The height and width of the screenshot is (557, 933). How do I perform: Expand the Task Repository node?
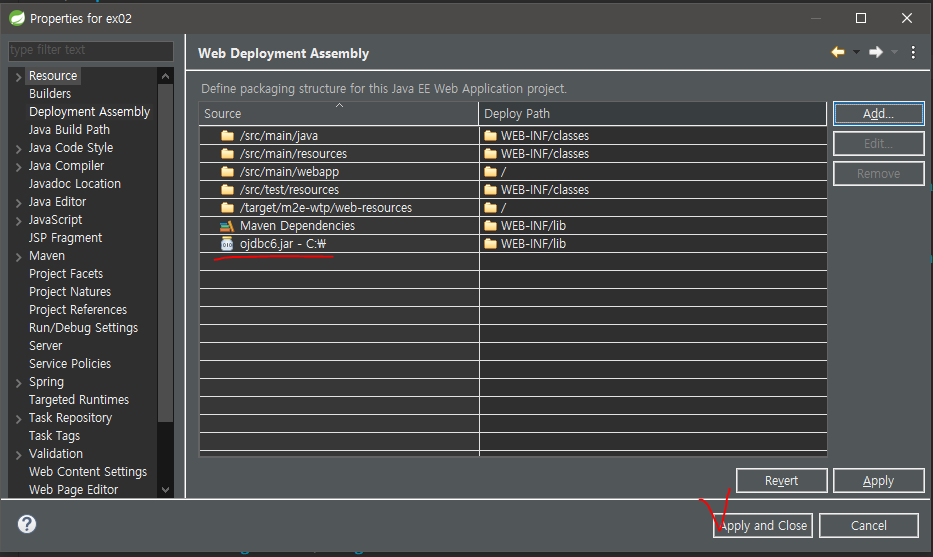pos(18,418)
